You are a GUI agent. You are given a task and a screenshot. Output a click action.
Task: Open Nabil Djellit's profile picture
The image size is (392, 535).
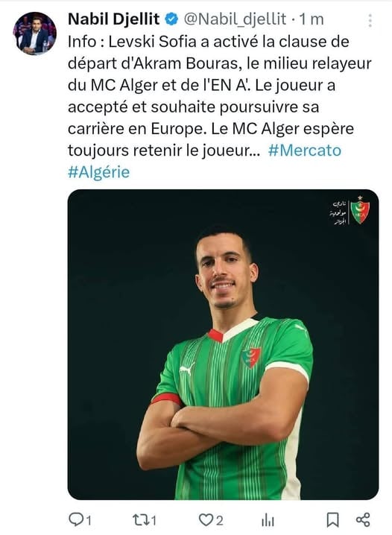tap(34, 34)
